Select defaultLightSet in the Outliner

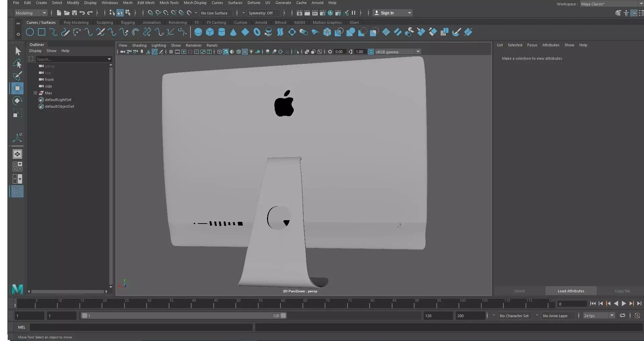point(58,100)
